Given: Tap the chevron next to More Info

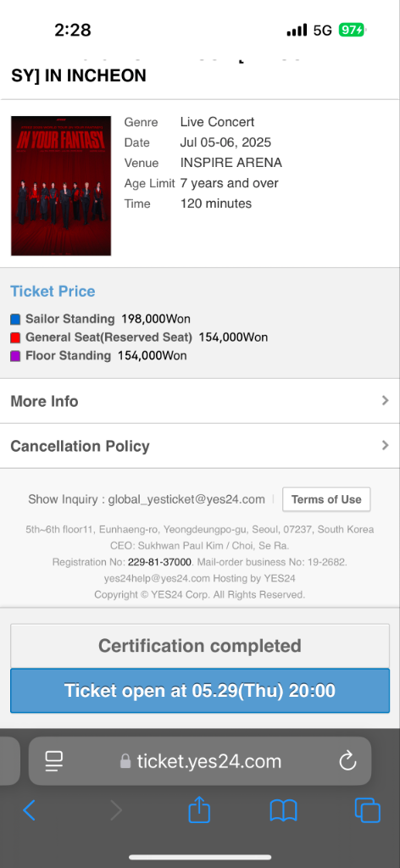Looking at the screenshot, I should 385,400.
